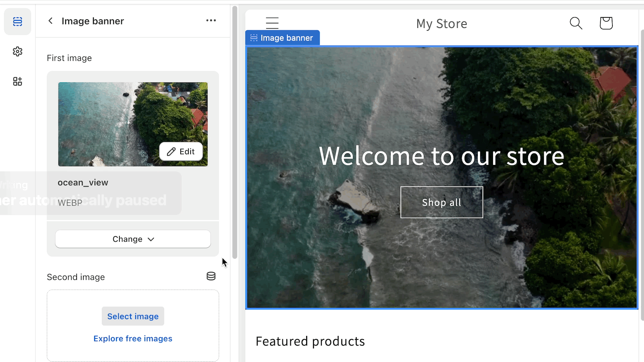Click the search magnifier in store header
The image size is (644, 362).
pos(576,23)
